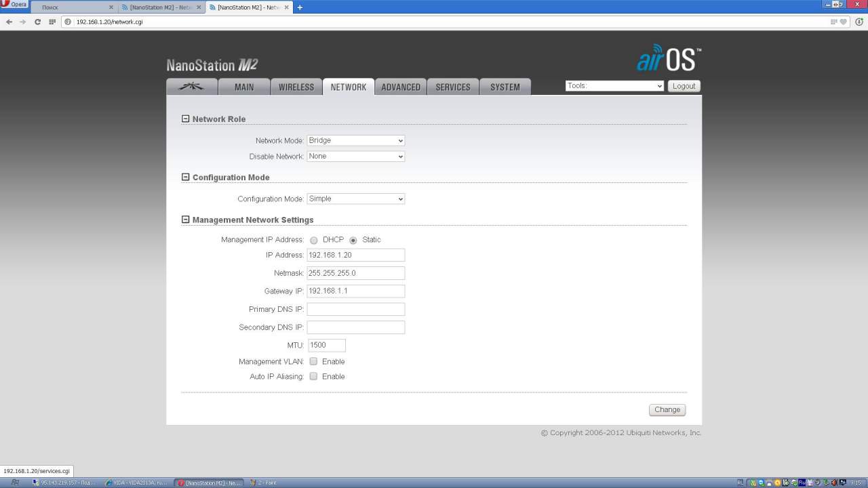Click the MTU input field
This screenshot has width=868, height=488.
click(327, 345)
